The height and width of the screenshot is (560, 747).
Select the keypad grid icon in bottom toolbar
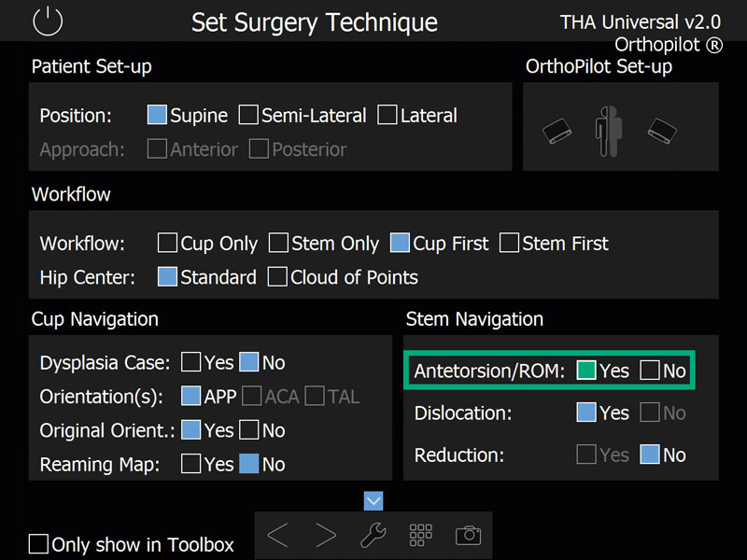pyautogui.click(x=419, y=535)
